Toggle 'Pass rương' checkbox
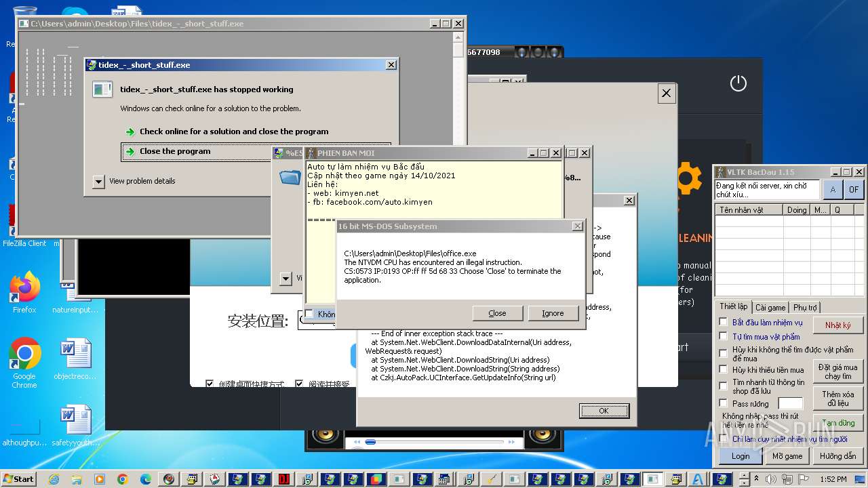 pyautogui.click(x=723, y=403)
